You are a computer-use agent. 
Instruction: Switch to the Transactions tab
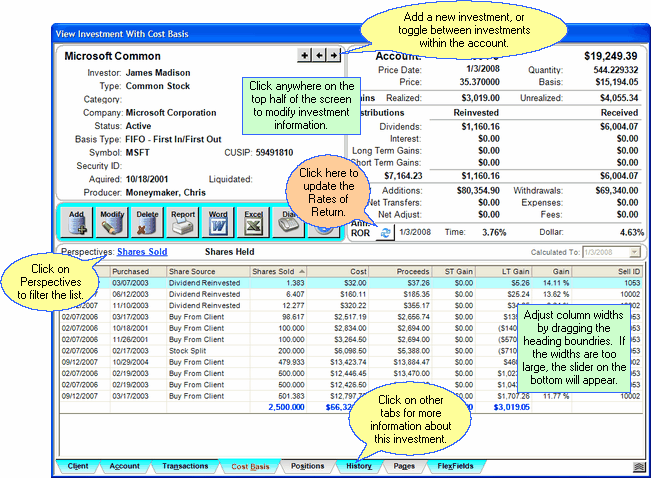(185, 466)
